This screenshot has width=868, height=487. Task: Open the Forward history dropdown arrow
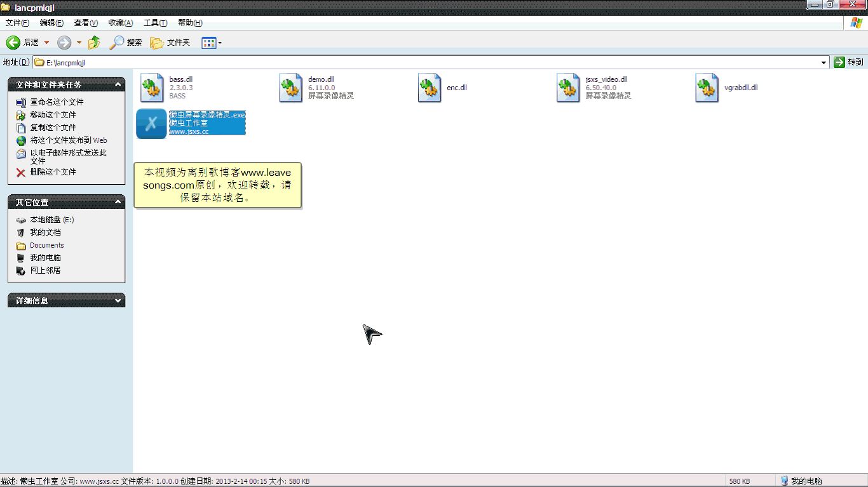pos(79,43)
